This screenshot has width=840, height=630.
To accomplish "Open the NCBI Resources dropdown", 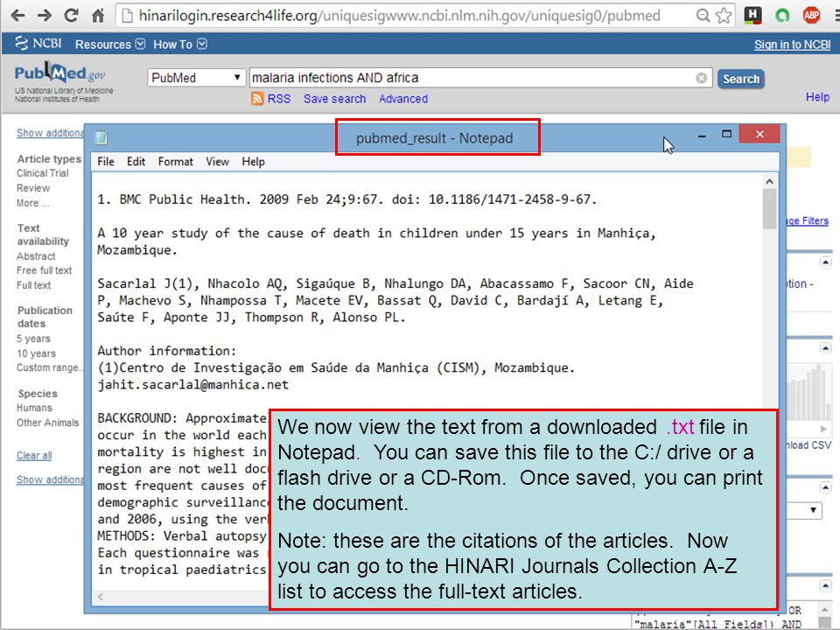I will (x=110, y=44).
